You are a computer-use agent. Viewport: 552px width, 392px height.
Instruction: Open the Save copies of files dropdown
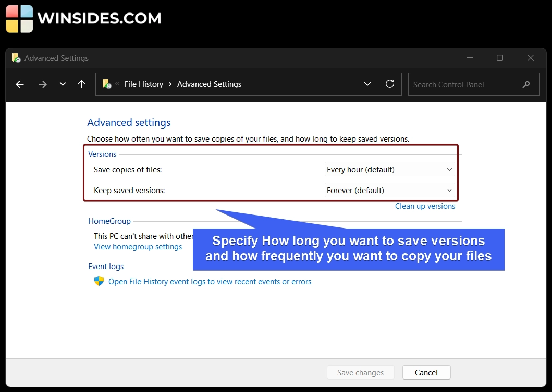click(x=389, y=170)
